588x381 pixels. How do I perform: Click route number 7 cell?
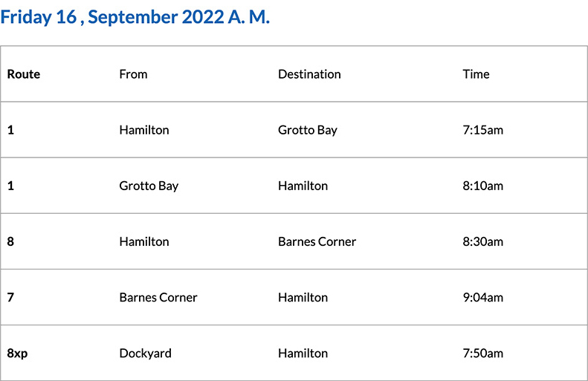pos(11,297)
